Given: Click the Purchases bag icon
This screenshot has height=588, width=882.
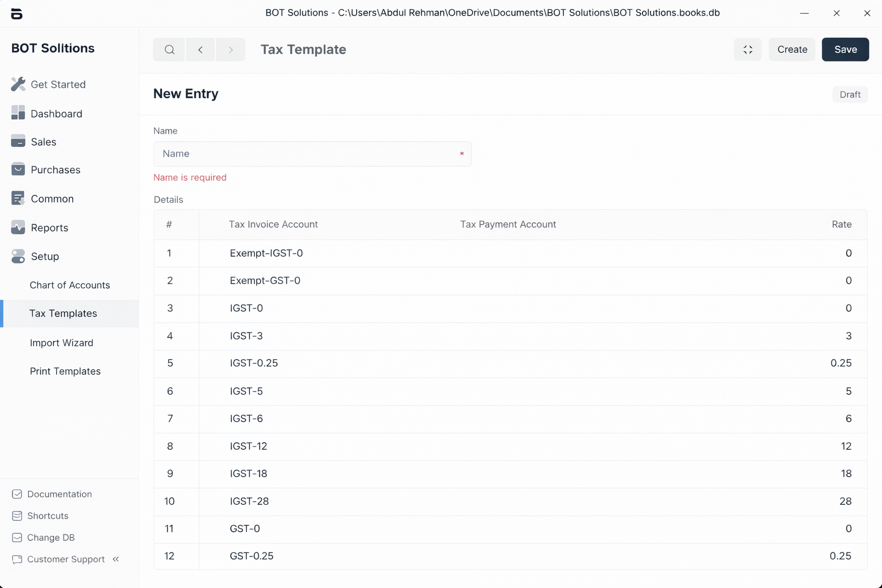Looking at the screenshot, I should pos(18,169).
